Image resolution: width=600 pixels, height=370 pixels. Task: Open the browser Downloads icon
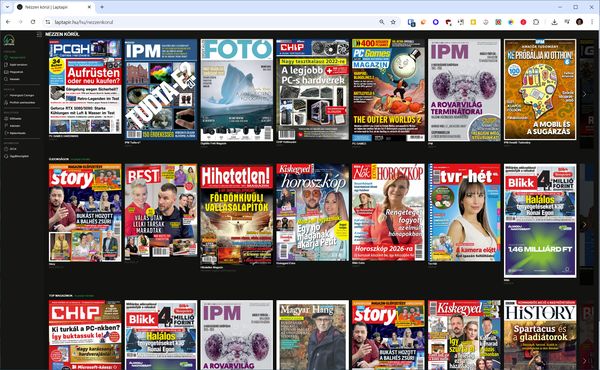(x=554, y=22)
